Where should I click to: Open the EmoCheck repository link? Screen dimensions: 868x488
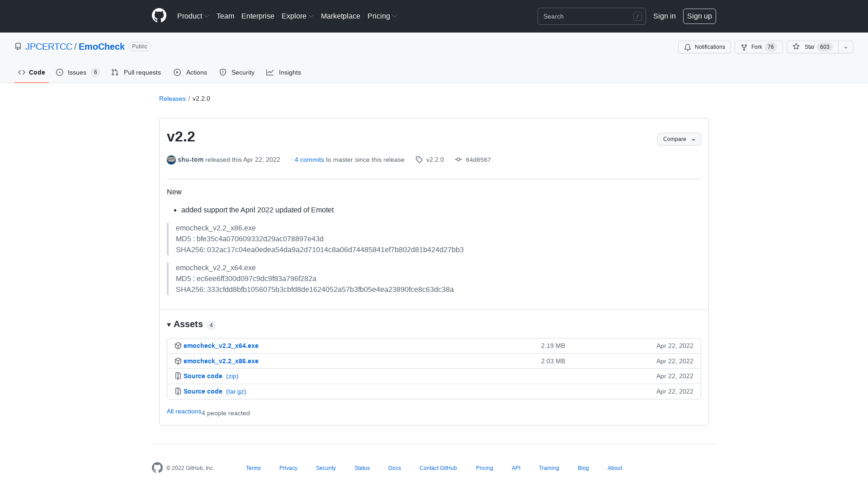pos(102,47)
